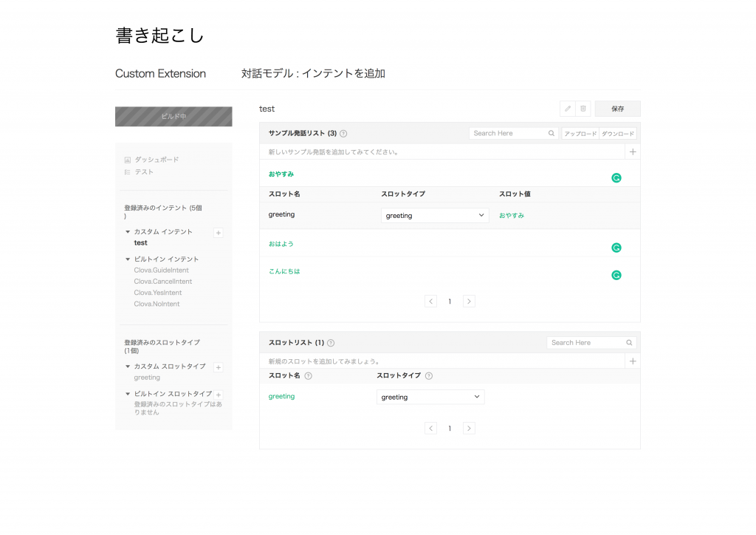Screen dimensions: 756x535
Task: Click the green greeting slot name
Action: [281, 396]
